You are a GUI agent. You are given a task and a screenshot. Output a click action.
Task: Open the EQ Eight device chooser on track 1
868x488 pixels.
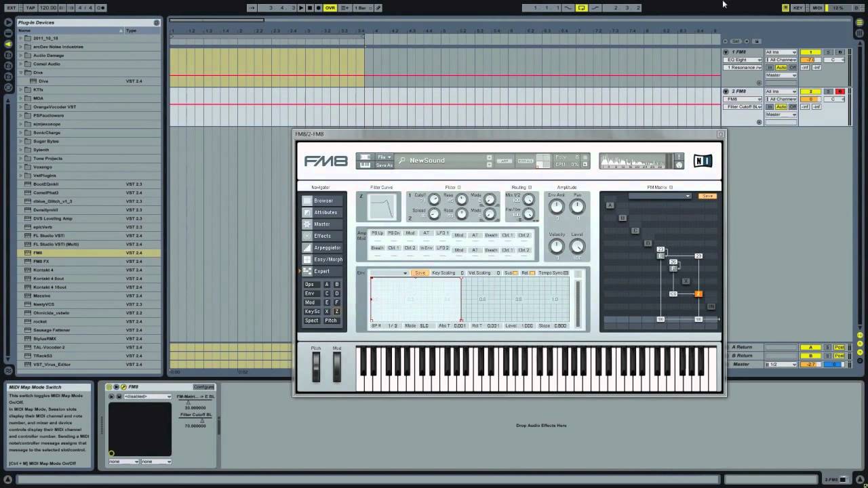[x=743, y=60]
